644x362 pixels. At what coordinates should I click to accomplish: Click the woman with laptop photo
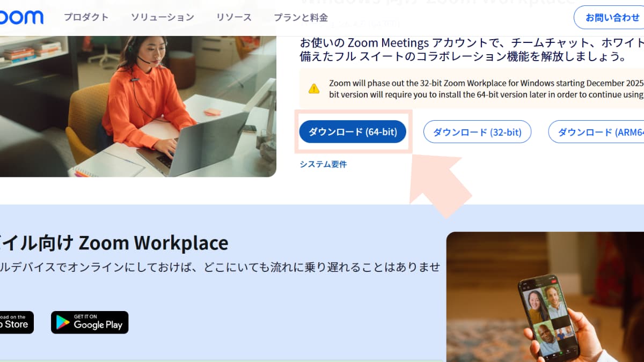[138, 106]
